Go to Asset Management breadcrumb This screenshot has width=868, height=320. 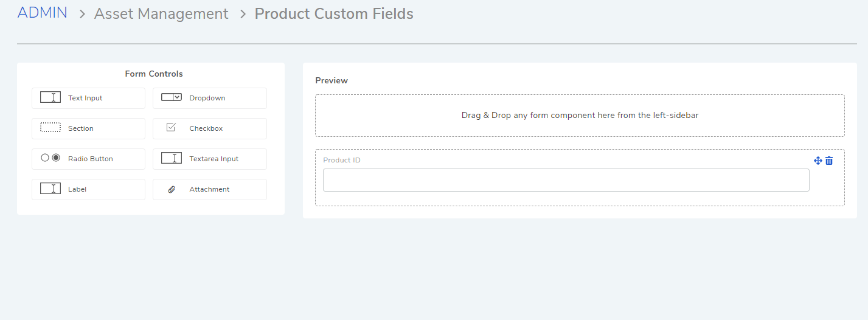tap(161, 13)
